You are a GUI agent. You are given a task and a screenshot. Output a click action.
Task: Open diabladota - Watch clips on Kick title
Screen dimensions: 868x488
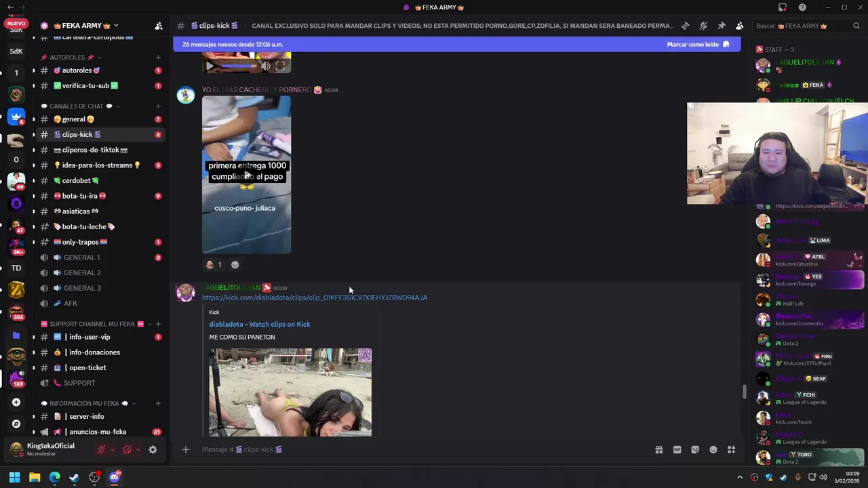(x=260, y=324)
